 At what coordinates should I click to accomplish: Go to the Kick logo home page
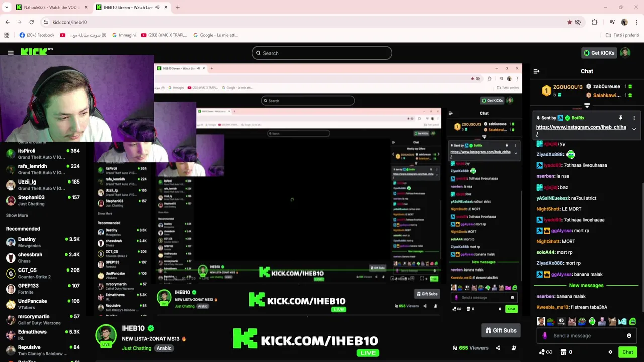(x=37, y=52)
